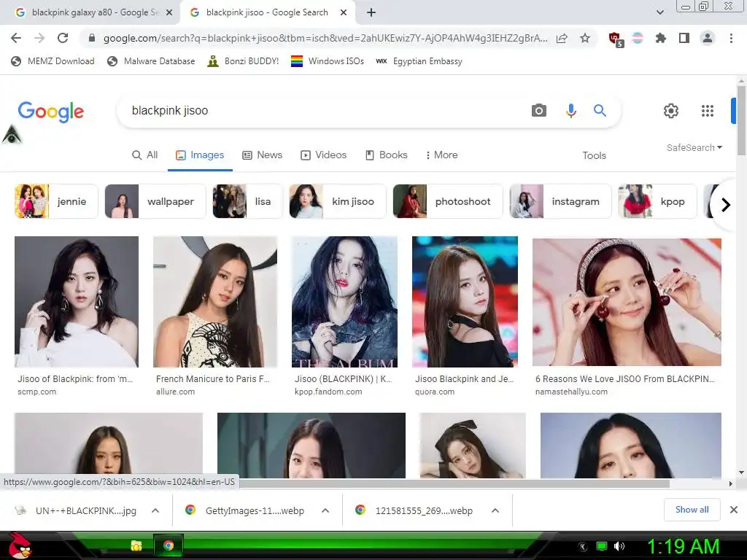The width and height of the screenshot is (747, 560).
Task: Reload the current page
Action: coord(63,38)
